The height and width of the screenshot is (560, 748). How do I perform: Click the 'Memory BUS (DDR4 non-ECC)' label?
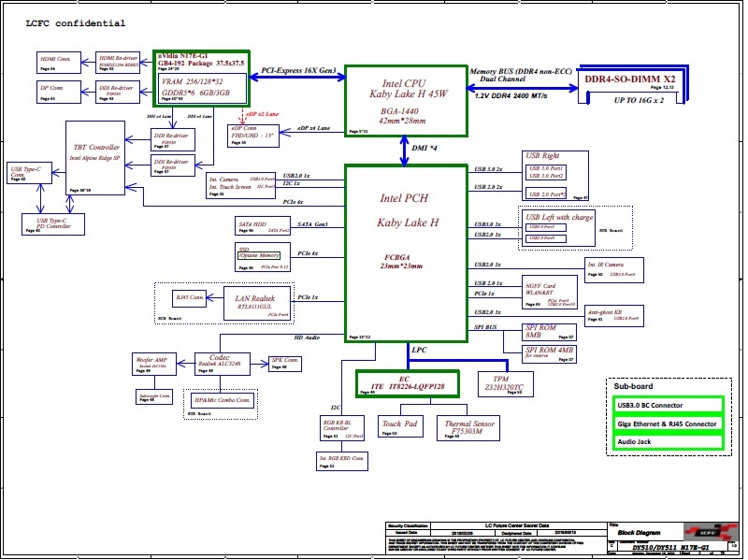coord(521,71)
